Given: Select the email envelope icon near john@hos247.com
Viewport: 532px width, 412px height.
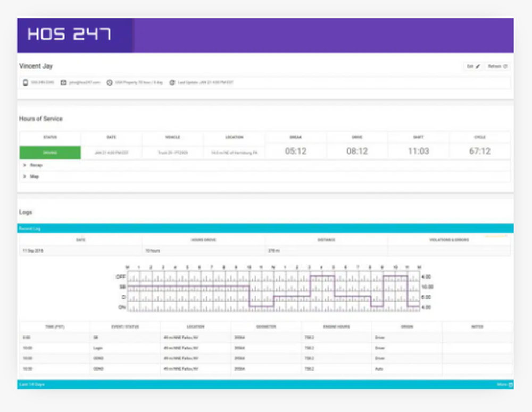Looking at the screenshot, I should [63, 83].
